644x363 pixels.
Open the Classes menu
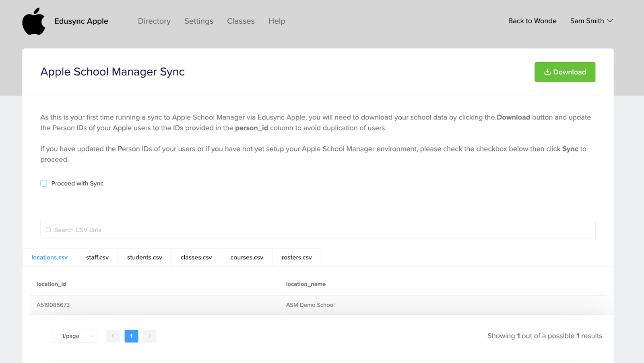pyautogui.click(x=241, y=21)
